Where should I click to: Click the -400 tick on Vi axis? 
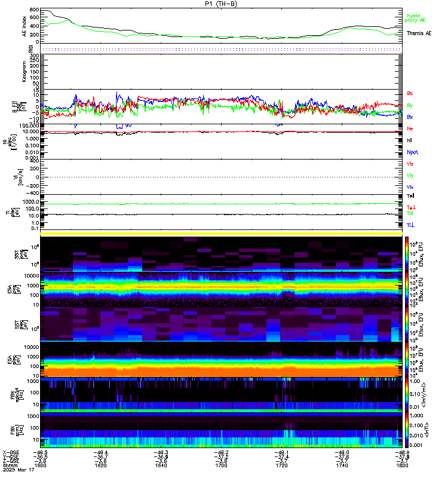pos(33,193)
